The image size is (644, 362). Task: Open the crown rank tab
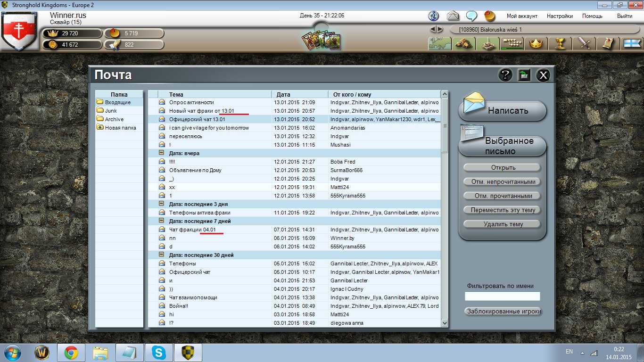[536, 43]
